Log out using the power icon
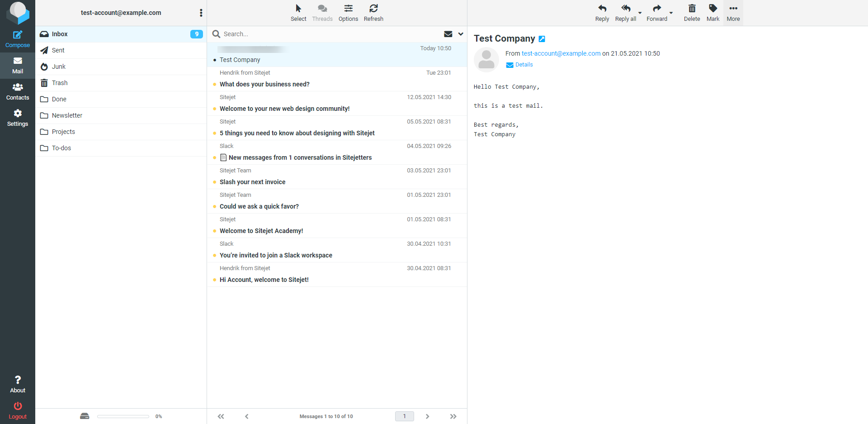The image size is (868, 424). click(x=18, y=406)
